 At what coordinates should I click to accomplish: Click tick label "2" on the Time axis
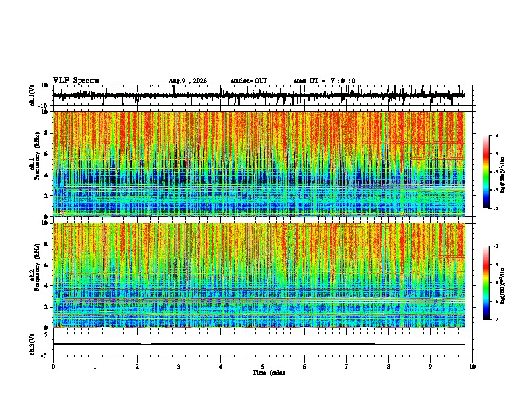[x=137, y=367]
